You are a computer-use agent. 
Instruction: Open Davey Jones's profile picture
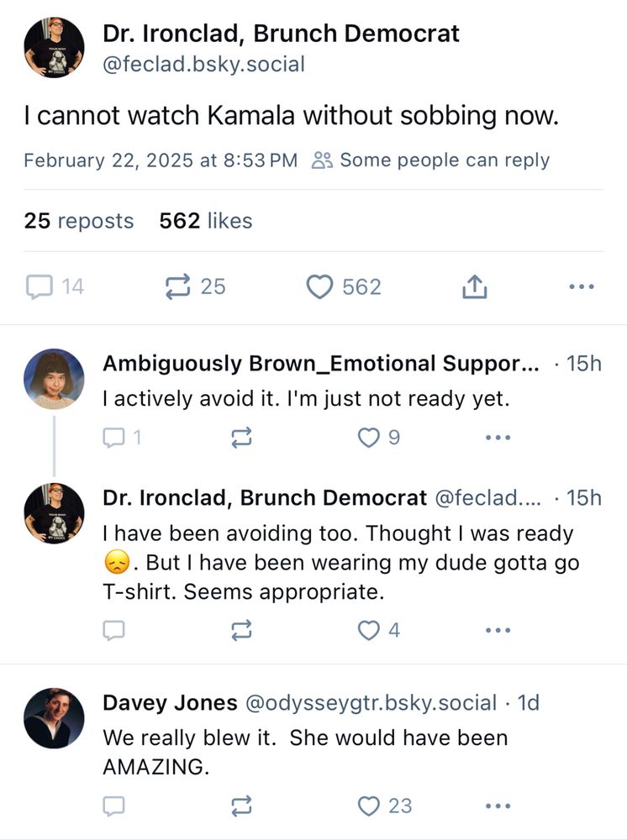tap(54, 718)
